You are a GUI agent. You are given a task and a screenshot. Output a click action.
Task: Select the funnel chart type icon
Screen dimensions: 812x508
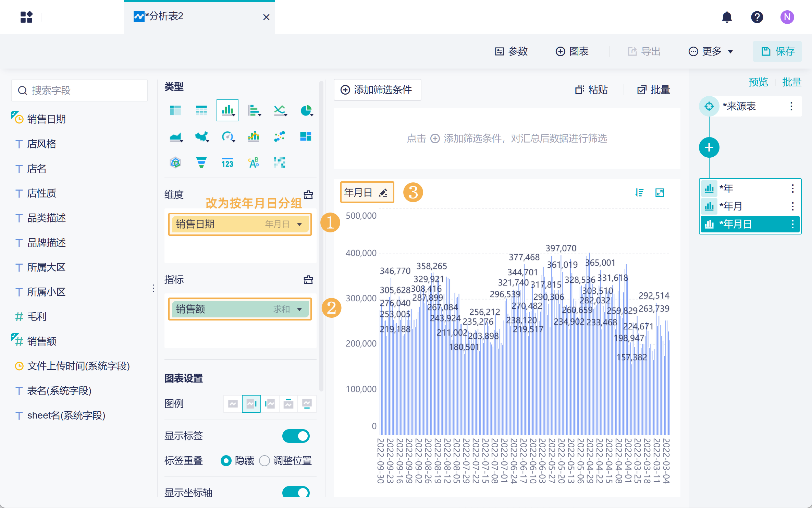(201, 162)
